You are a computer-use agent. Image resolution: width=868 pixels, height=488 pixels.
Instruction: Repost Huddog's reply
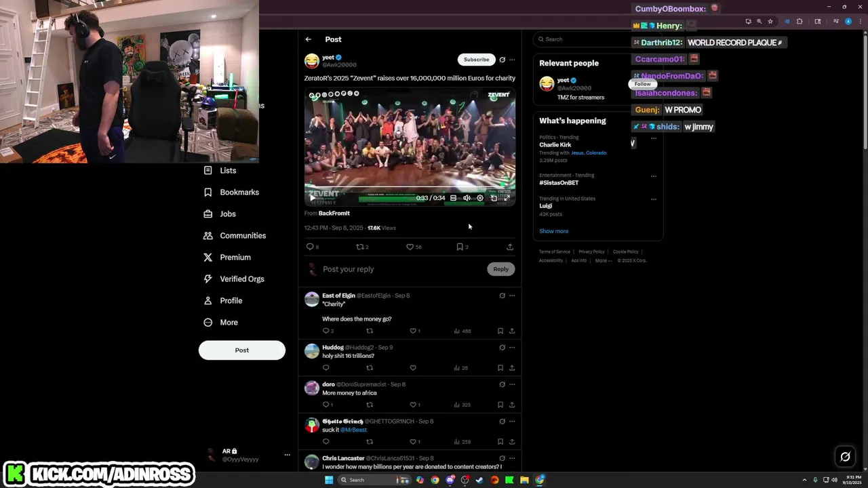point(370,368)
